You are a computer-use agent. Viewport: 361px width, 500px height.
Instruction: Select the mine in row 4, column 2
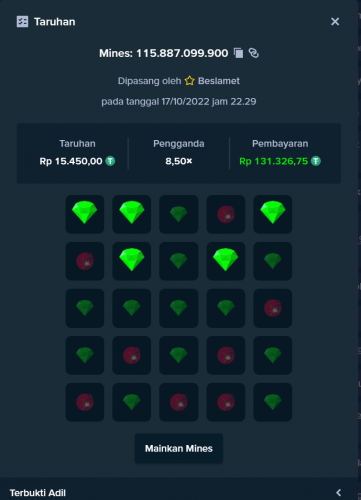click(x=132, y=355)
